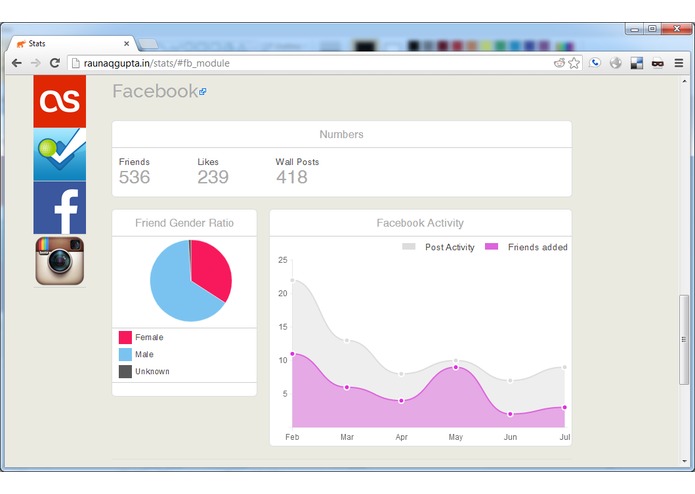Click the grey globe extension icon

pos(616,63)
